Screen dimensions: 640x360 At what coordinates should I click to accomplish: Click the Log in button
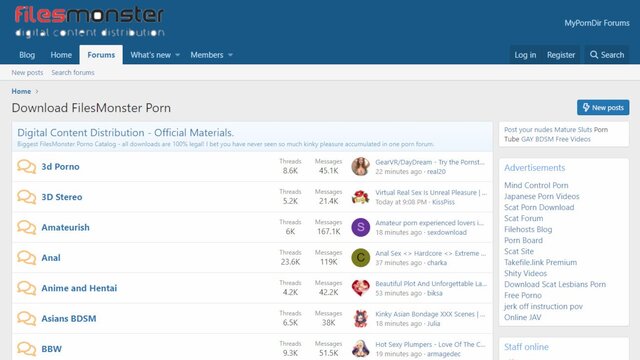pyautogui.click(x=525, y=55)
